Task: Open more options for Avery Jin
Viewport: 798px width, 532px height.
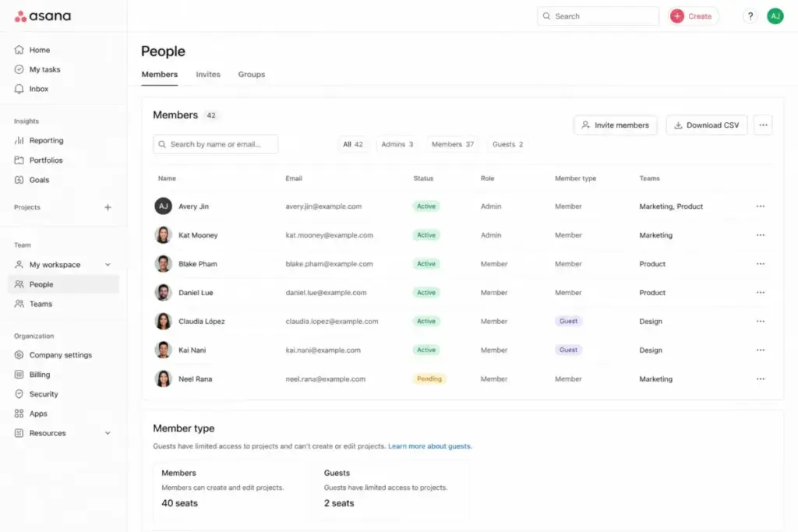Action: tap(761, 206)
